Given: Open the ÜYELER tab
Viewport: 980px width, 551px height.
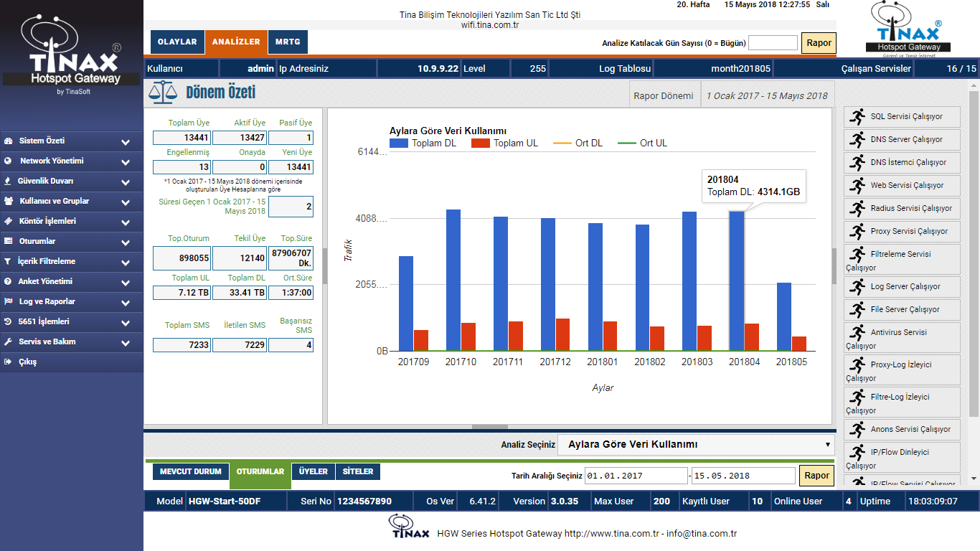Looking at the screenshot, I should [x=313, y=471].
